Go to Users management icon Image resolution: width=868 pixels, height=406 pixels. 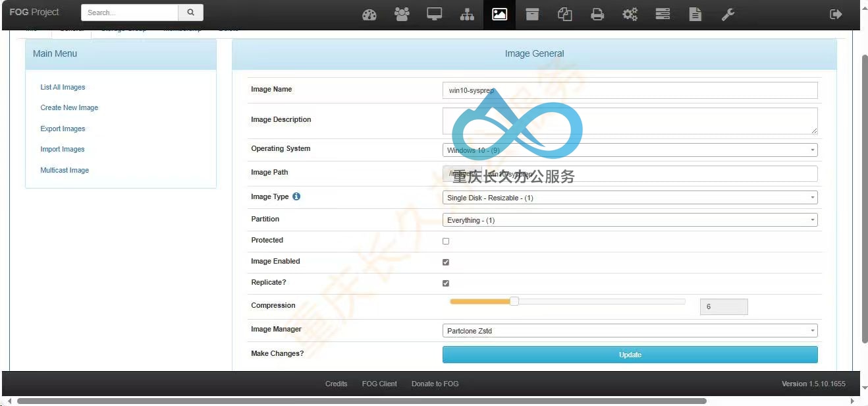point(402,14)
